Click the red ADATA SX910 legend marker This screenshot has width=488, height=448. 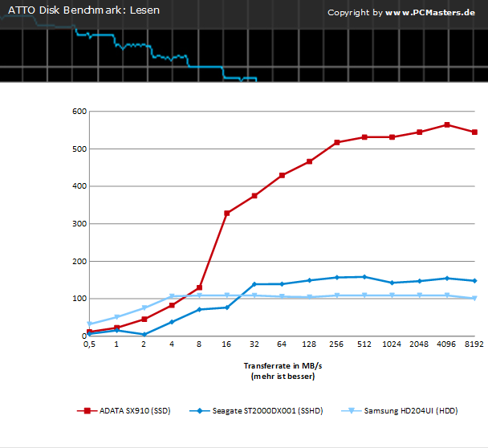click(x=87, y=411)
